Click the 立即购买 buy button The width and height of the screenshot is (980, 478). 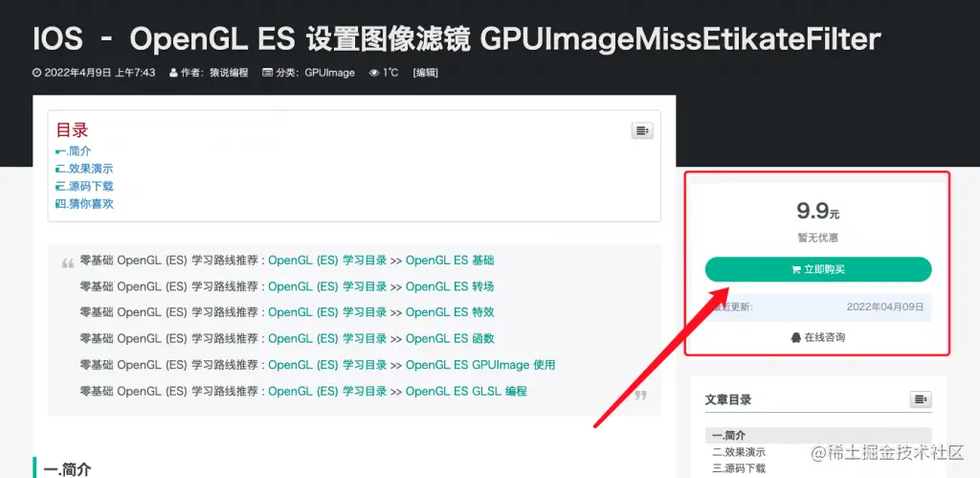click(x=818, y=270)
